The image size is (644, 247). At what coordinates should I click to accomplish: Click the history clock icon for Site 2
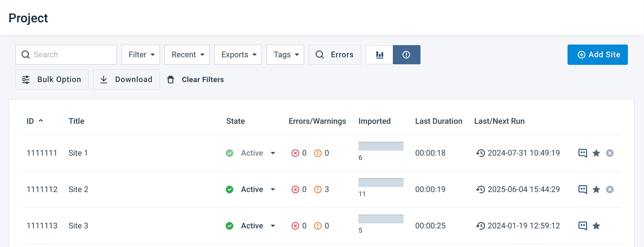pyautogui.click(x=480, y=189)
